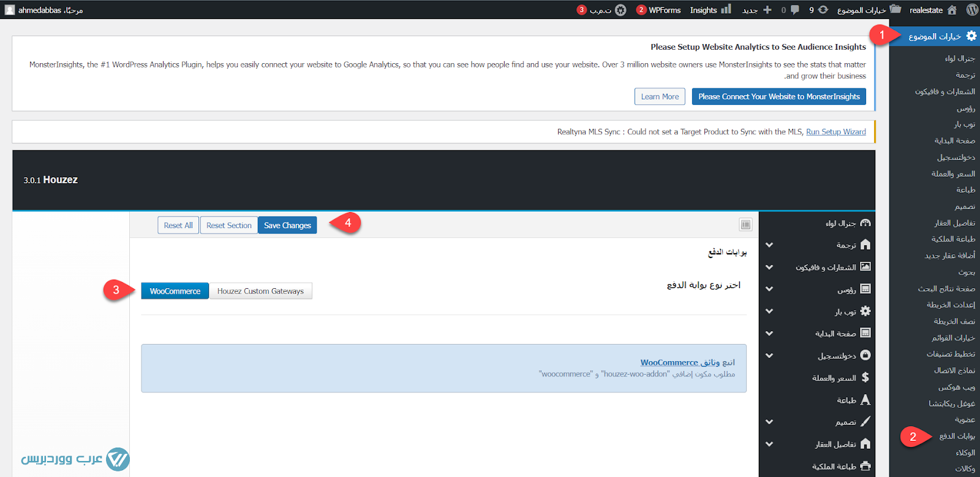The height and width of the screenshot is (477, 980).
Task: Click the Reset Section button
Action: pos(229,225)
